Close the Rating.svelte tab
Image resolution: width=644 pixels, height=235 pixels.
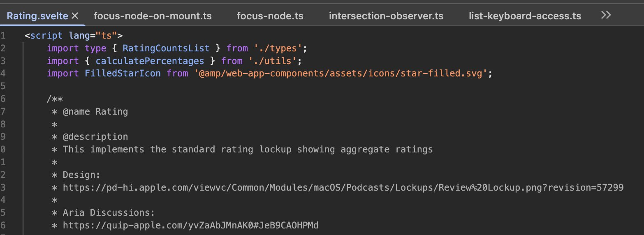75,16
